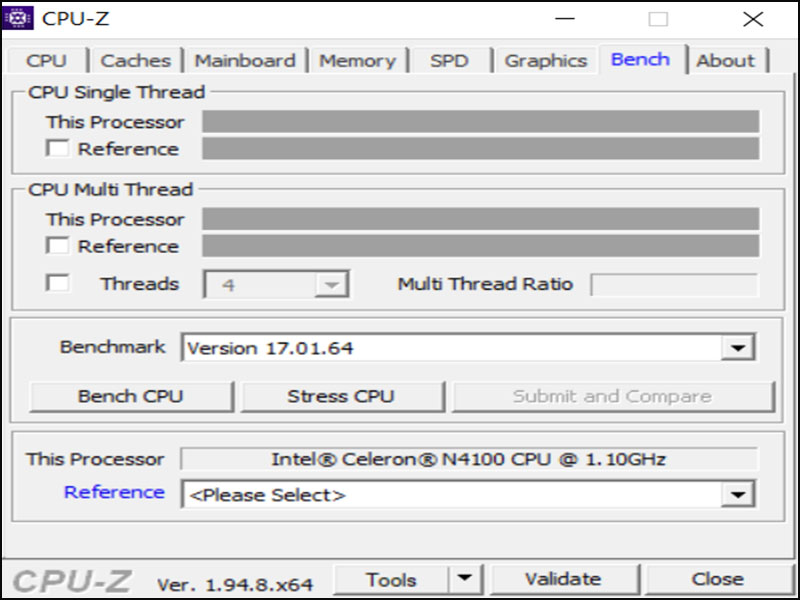
Task: Click the 'Ver. 1.94.8.x64' version text
Action: (x=235, y=584)
